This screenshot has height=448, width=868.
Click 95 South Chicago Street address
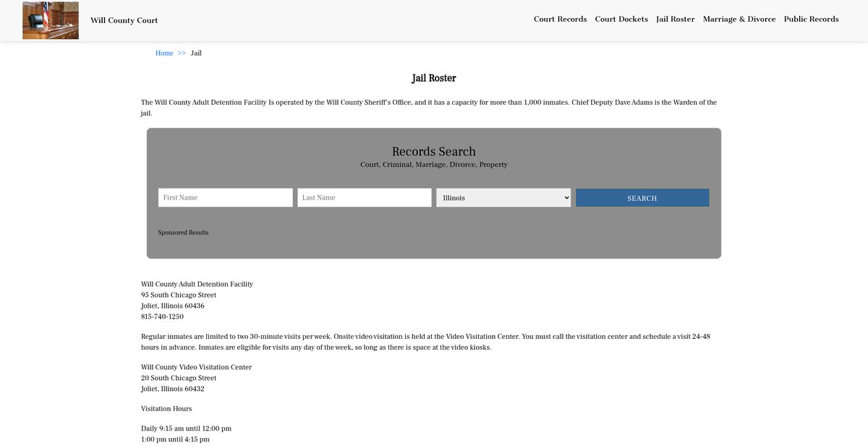(179, 295)
